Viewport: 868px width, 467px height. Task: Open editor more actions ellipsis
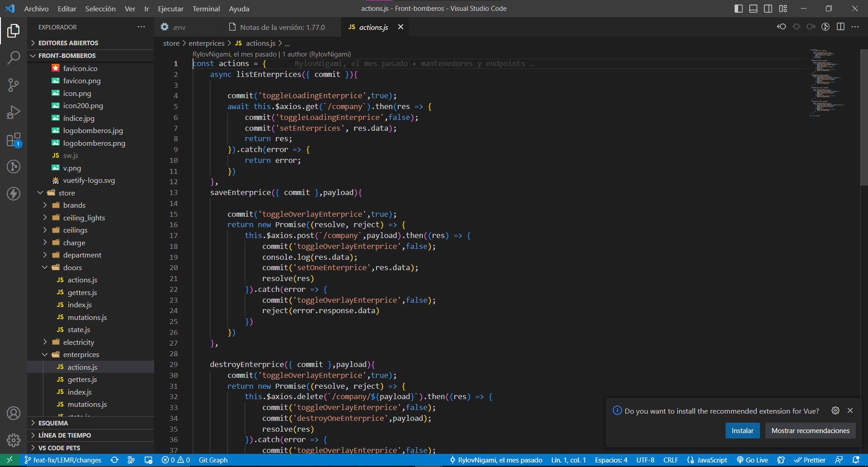click(855, 27)
